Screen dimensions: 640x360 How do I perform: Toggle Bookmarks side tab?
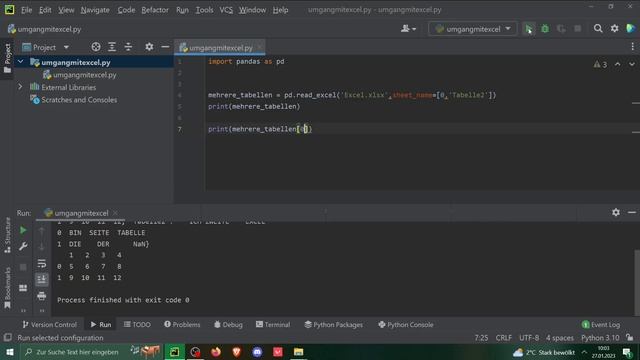tap(7, 287)
